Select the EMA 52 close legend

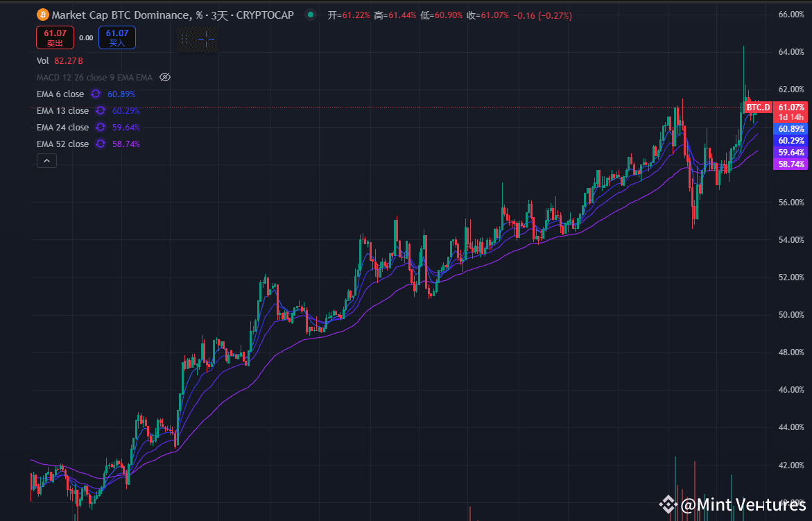(x=62, y=144)
